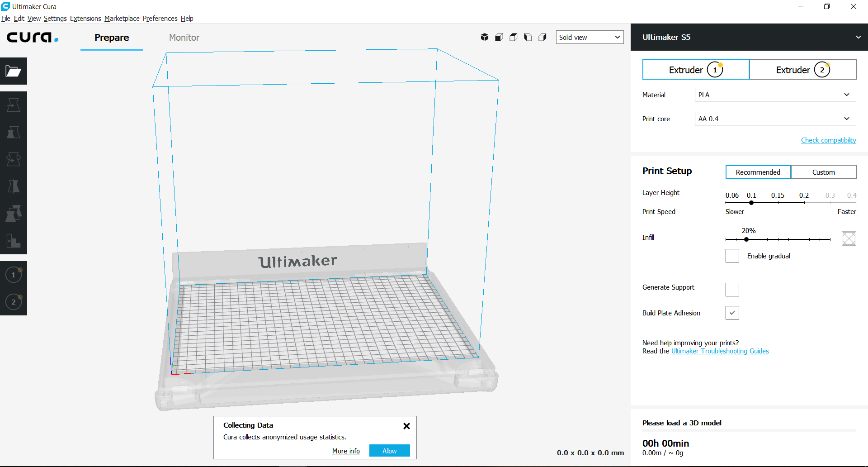Image resolution: width=868 pixels, height=467 pixels.
Task: Enable Generate Support
Action: (x=732, y=289)
